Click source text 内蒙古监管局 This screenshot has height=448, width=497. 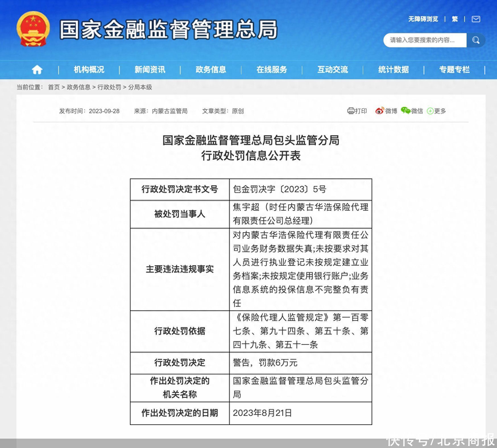click(170, 111)
